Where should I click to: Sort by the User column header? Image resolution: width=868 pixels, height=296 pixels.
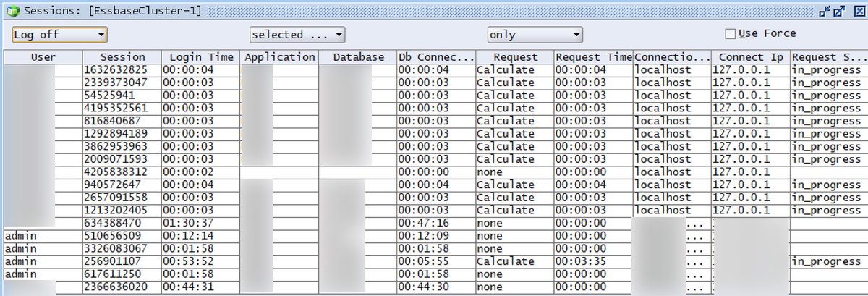pyautogui.click(x=43, y=57)
